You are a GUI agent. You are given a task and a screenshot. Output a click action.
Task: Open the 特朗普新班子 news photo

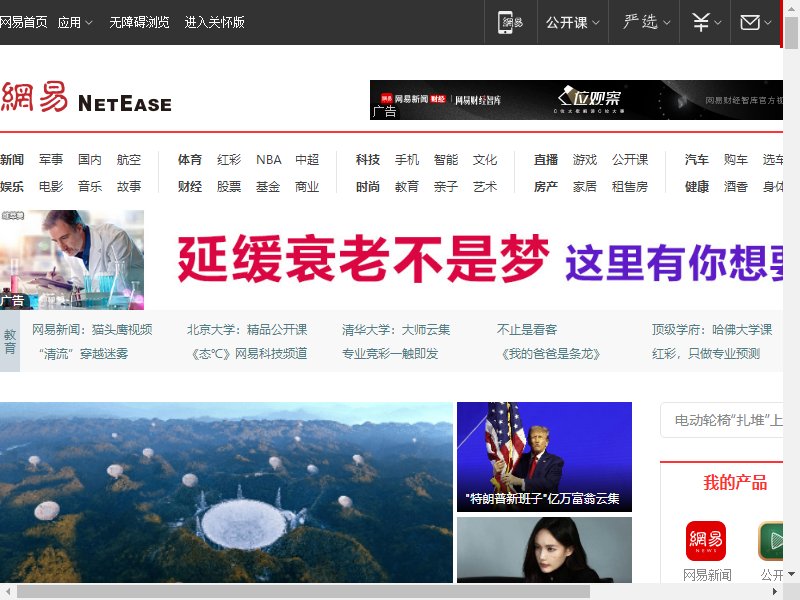click(x=544, y=457)
